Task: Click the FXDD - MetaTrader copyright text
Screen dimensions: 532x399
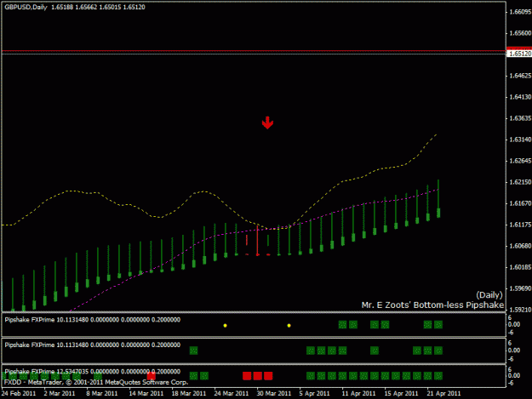Action: tap(96, 382)
